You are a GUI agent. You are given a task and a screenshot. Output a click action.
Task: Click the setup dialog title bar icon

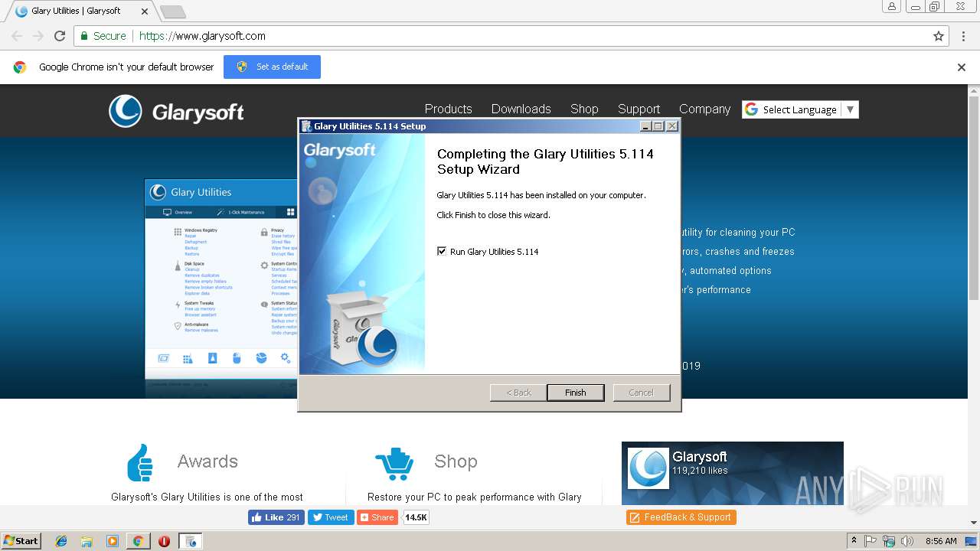(x=306, y=126)
